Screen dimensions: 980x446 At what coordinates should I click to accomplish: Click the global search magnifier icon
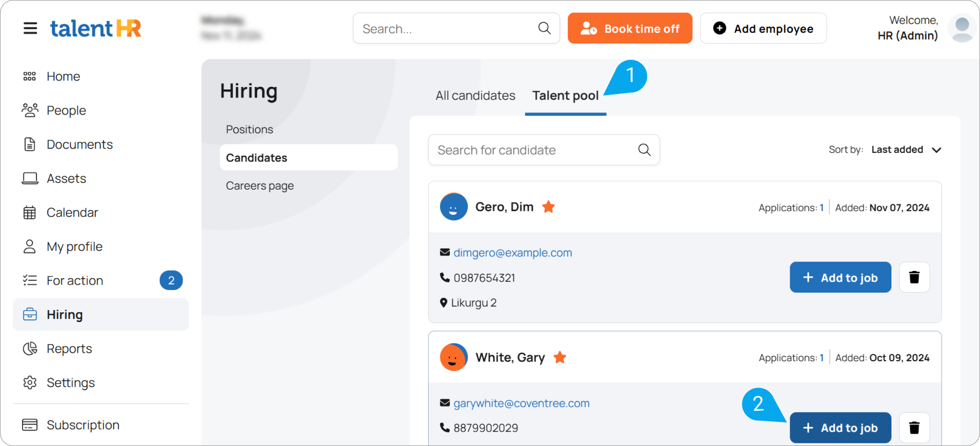point(544,29)
